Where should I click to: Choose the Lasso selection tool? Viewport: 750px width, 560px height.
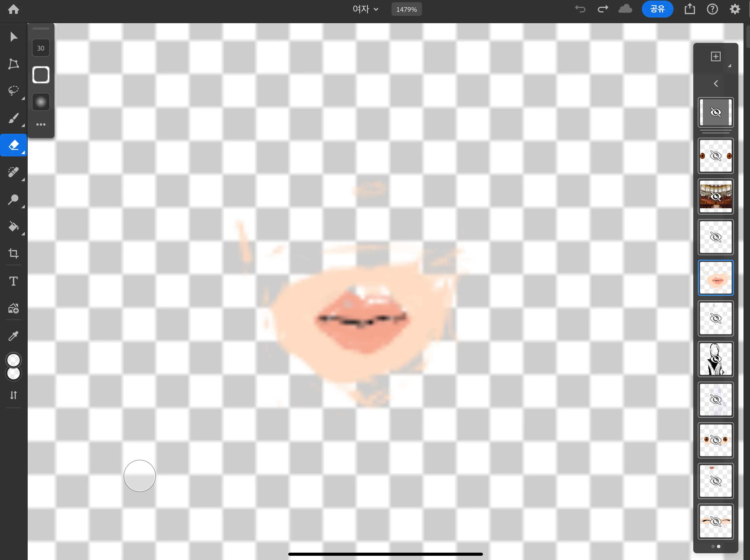click(14, 91)
